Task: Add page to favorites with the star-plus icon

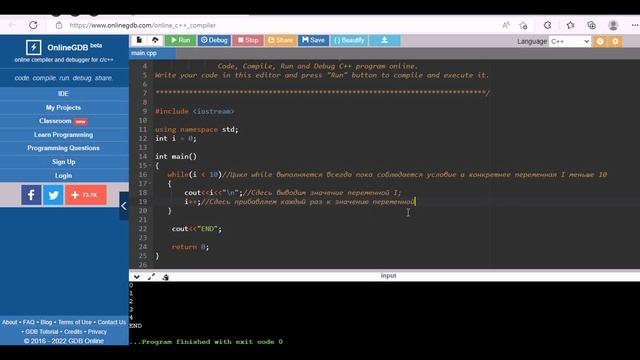Action: tap(523, 25)
